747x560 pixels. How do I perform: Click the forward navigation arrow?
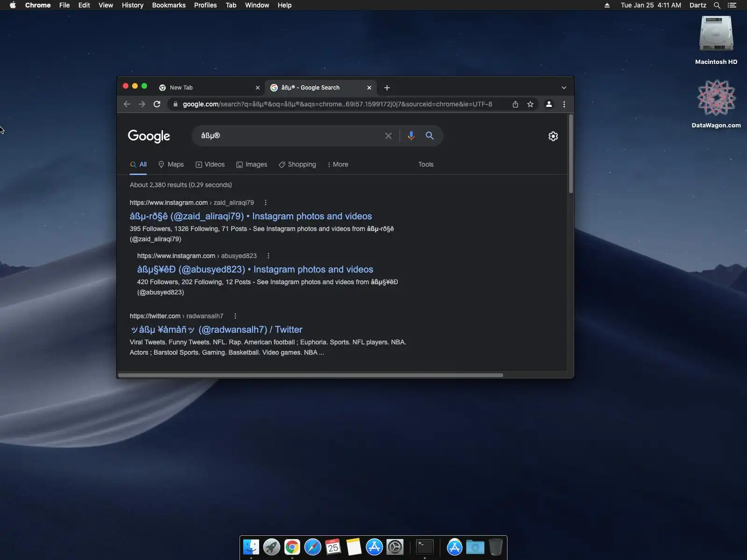click(142, 104)
